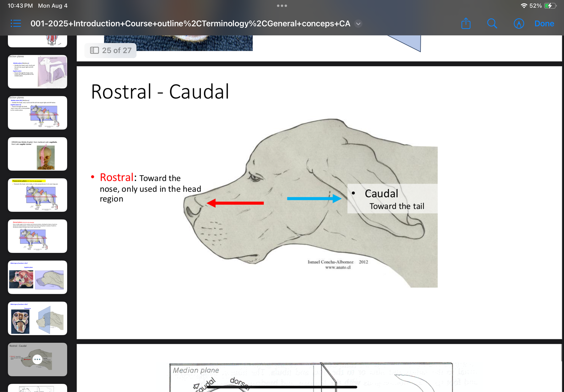Tap the battery status indicator
Image resolution: width=564 pixels, height=392 pixels.
tap(550, 6)
